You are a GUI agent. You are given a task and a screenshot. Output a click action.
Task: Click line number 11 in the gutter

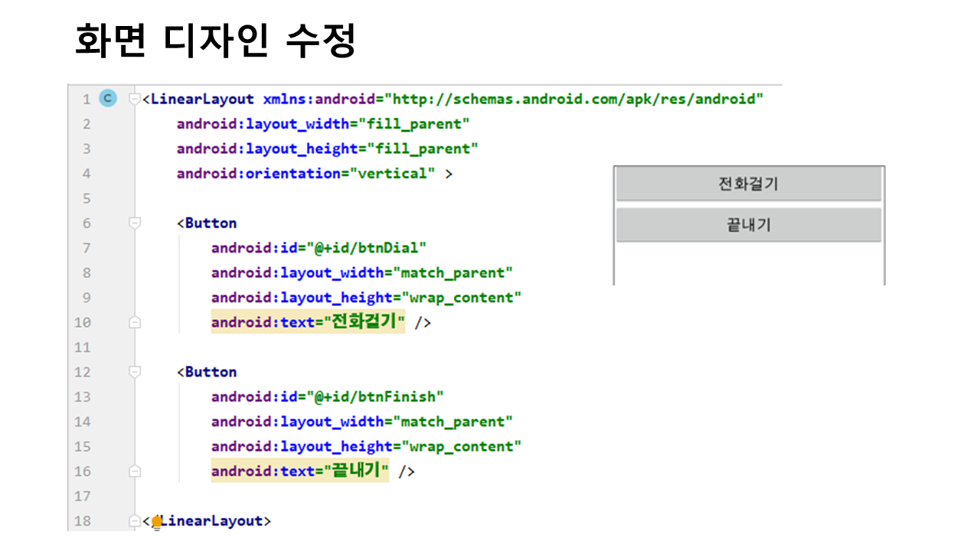coord(83,347)
